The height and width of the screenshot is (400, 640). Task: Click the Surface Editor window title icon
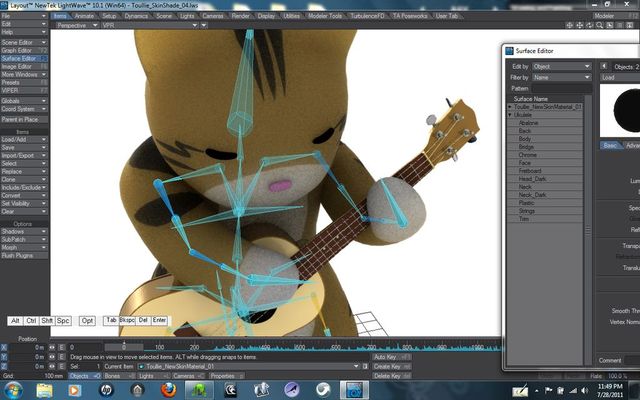pos(509,51)
